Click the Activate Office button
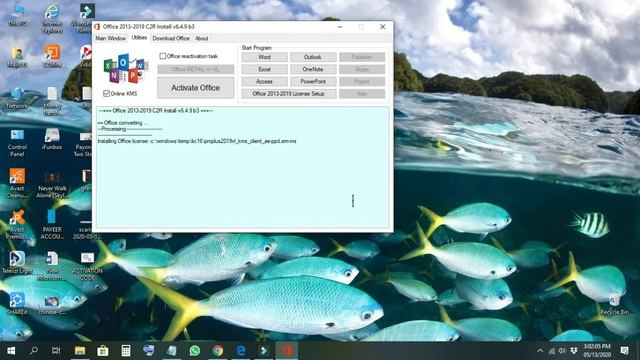Screen dimensions: 640x360 pyautogui.click(x=196, y=88)
